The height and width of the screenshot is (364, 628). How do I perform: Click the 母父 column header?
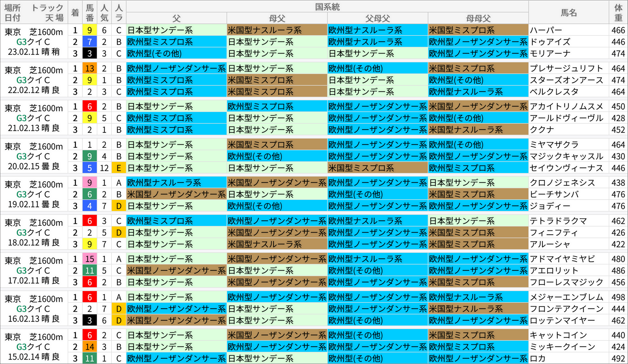[277, 18]
